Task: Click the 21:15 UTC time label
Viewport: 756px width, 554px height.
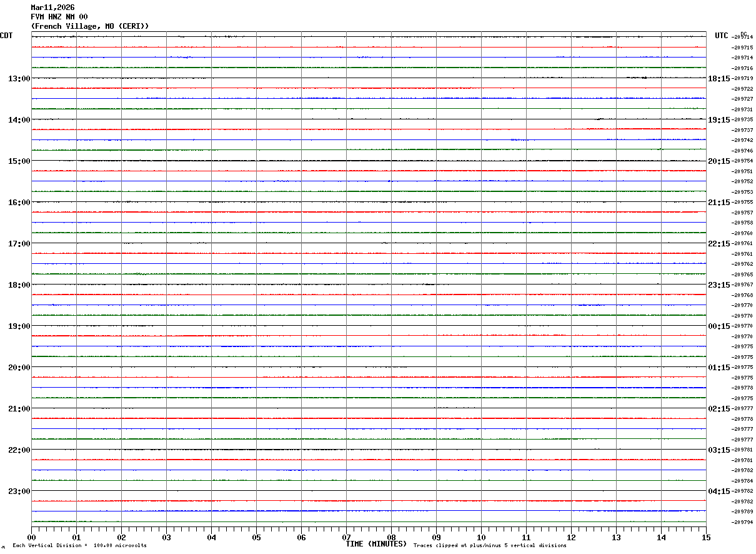Action: click(719, 203)
